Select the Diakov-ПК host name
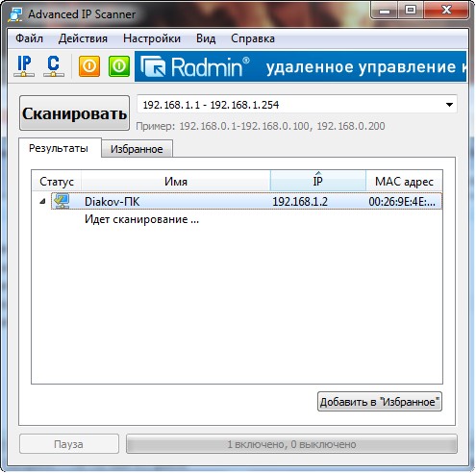The height and width of the screenshot is (473, 476). point(112,202)
